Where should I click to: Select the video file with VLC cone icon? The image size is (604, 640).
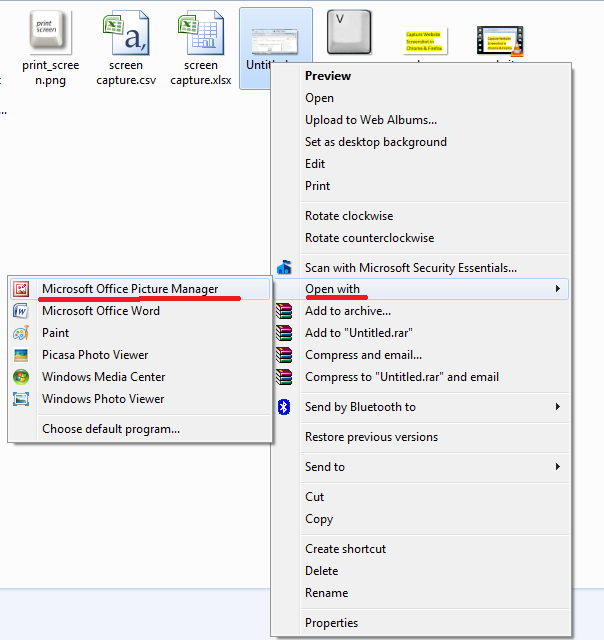pyautogui.click(x=500, y=41)
